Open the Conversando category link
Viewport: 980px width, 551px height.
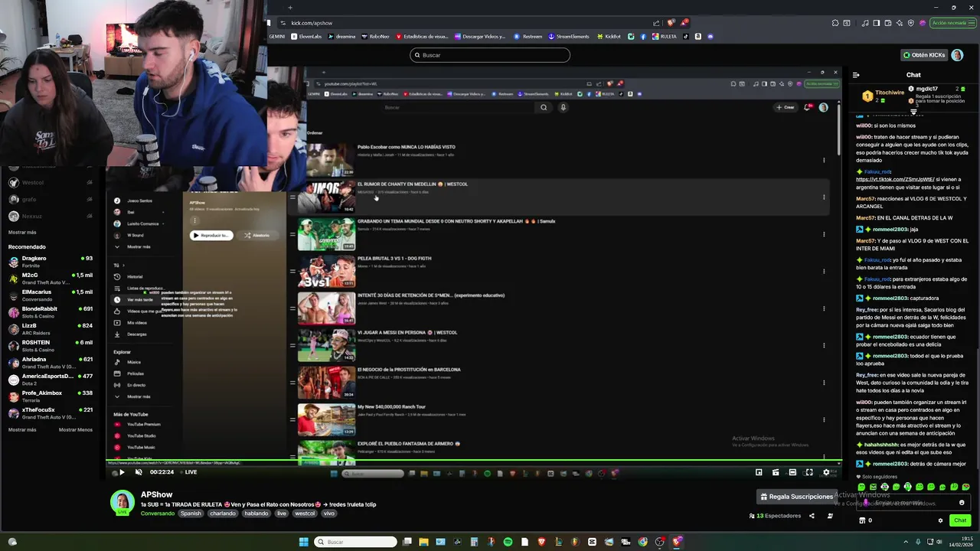click(x=157, y=514)
